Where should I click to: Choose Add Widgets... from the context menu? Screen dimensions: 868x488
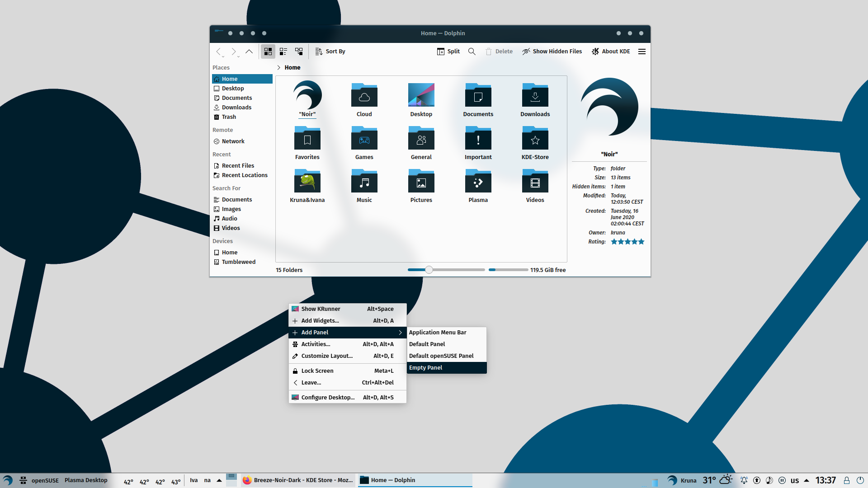tap(348, 321)
